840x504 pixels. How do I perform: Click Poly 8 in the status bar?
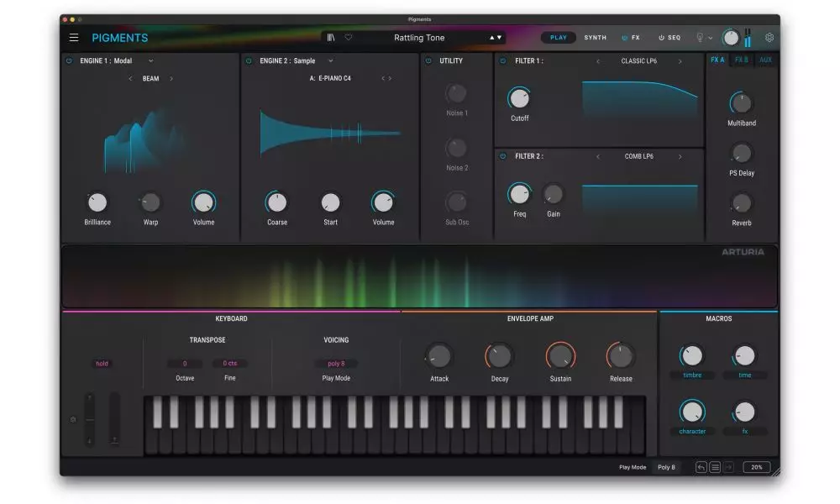(666, 467)
